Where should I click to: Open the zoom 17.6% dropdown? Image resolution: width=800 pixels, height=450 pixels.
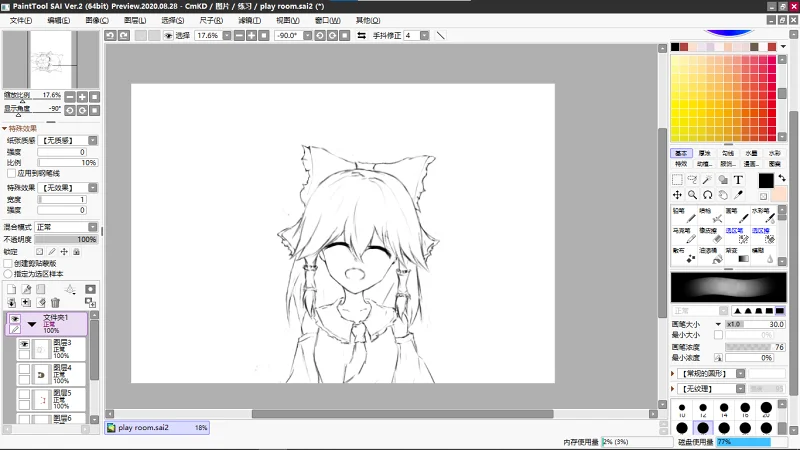227,35
